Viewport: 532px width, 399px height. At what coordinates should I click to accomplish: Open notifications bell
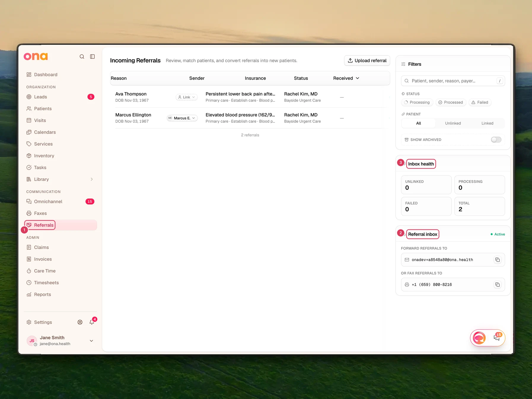click(92, 322)
